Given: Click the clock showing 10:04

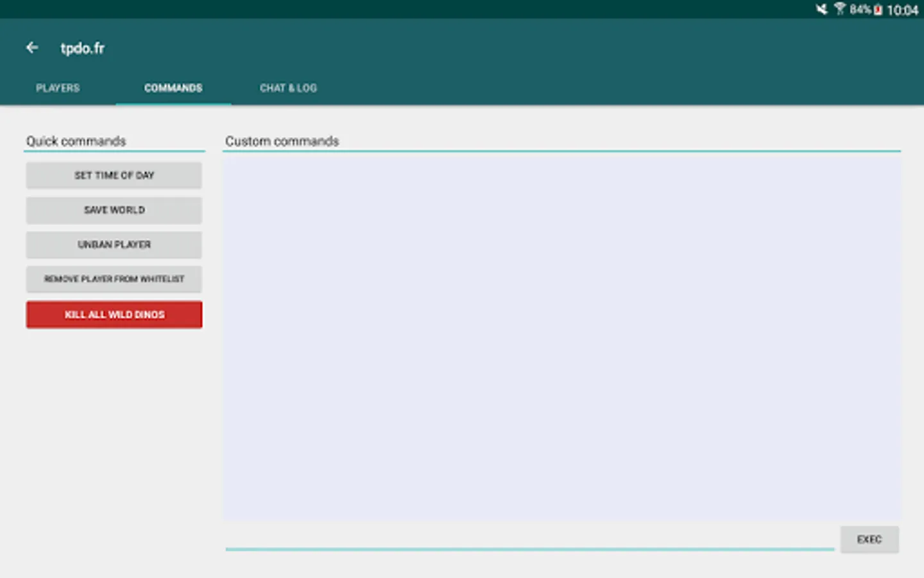Looking at the screenshot, I should tap(905, 10).
